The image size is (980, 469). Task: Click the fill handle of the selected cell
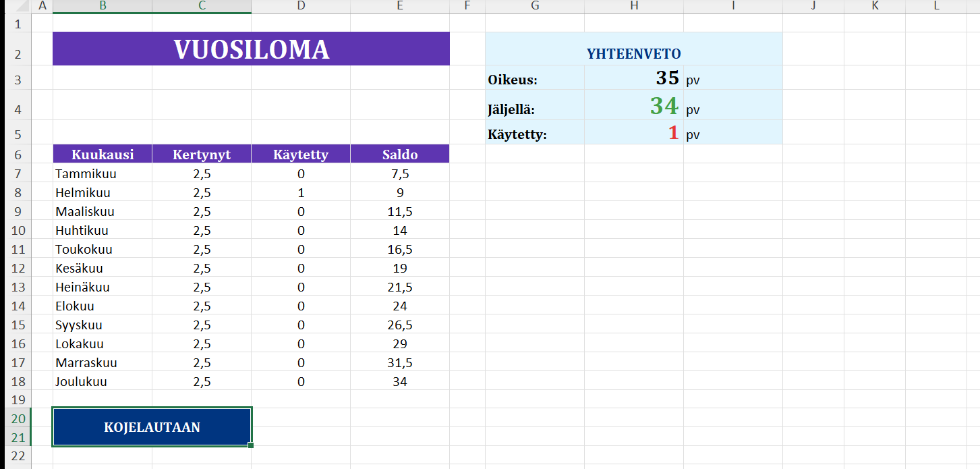pyautogui.click(x=251, y=445)
